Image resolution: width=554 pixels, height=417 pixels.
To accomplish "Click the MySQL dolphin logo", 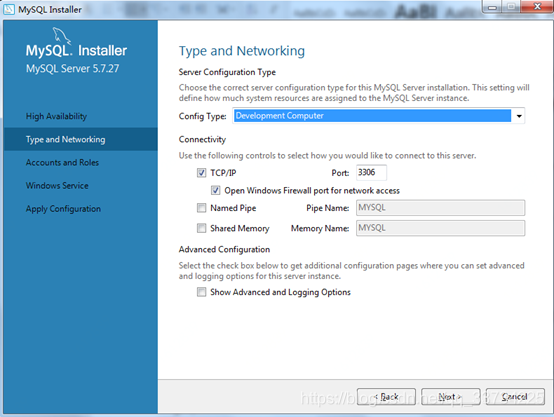I will pyautogui.click(x=61, y=36).
